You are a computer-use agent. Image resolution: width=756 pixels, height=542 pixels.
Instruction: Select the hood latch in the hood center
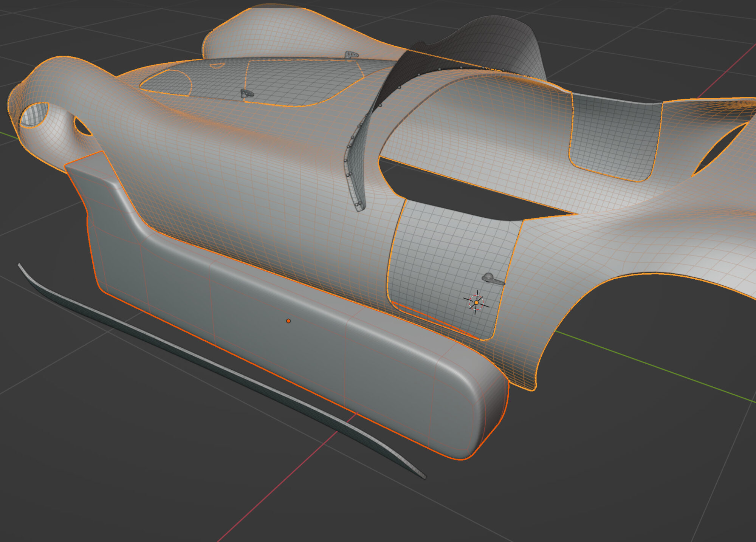247,93
